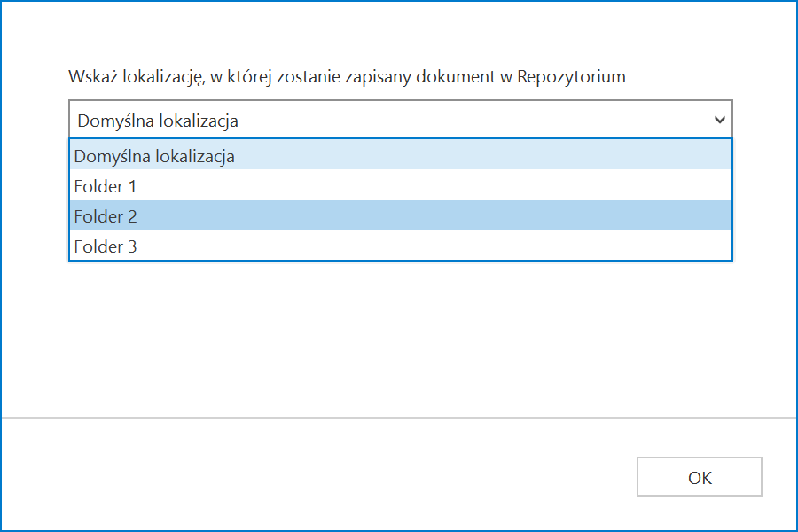The image size is (798, 532).
Task: Switch the save location to Folder 2
Action: point(401,215)
